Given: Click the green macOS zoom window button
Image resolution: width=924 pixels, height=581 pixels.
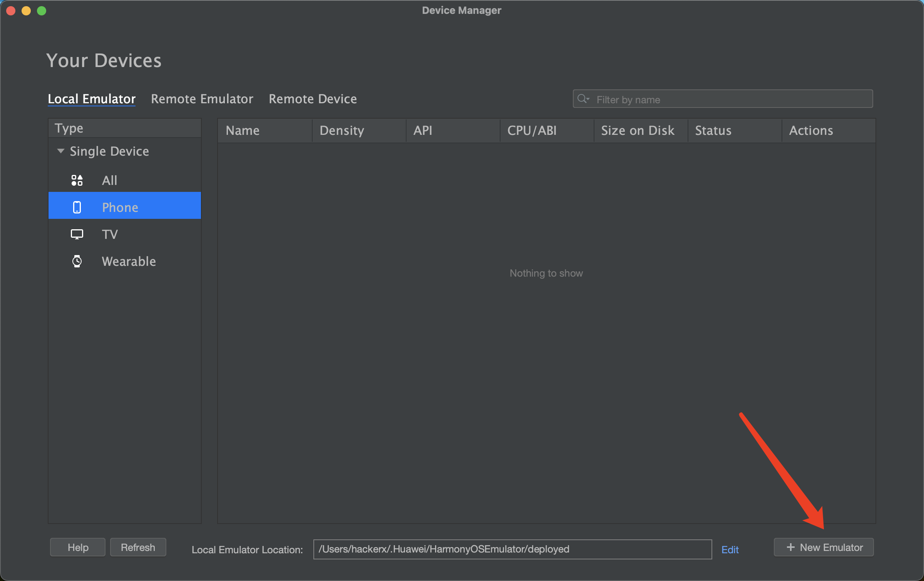Looking at the screenshot, I should coord(42,11).
